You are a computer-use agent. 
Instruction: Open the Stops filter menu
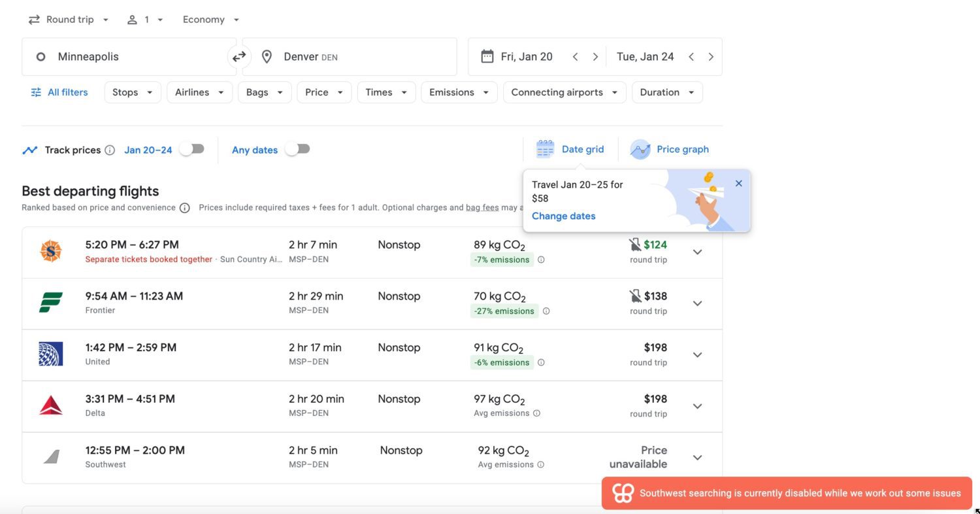pyautogui.click(x=133, y=92)
